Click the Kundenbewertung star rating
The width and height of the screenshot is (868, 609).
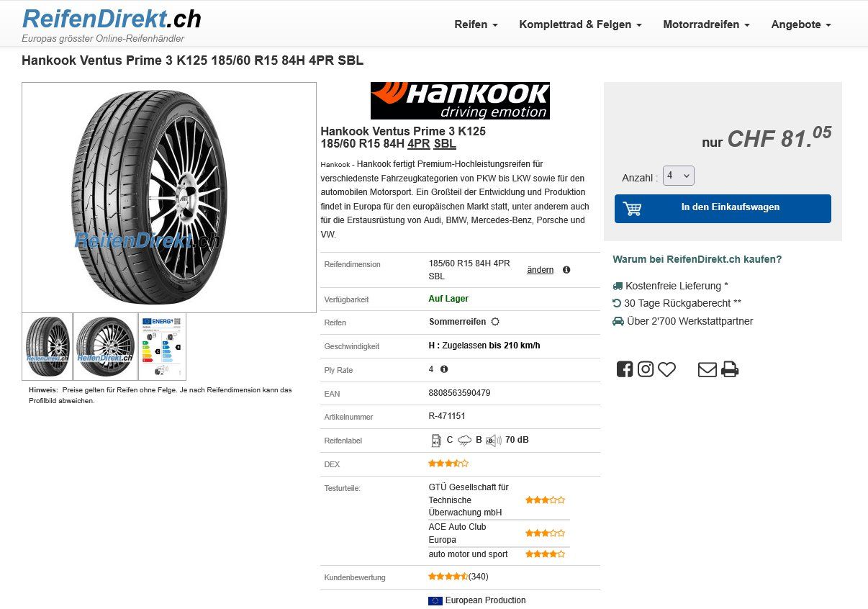tap(448, 577)
